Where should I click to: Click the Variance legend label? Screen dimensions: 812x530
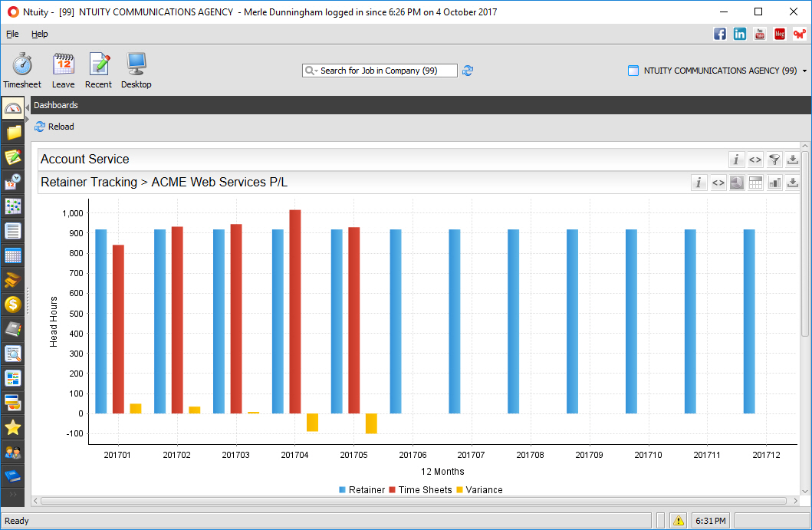pos(484,490)
